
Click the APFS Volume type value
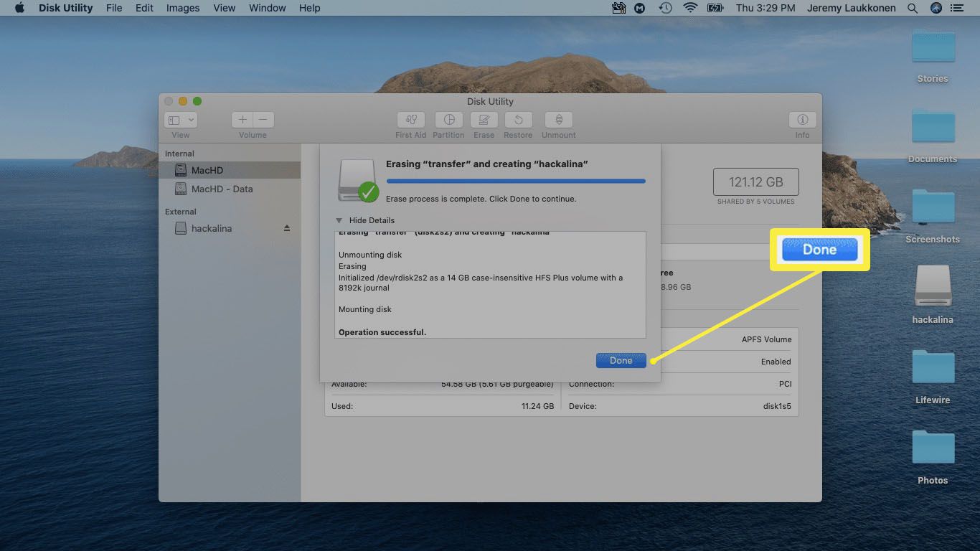click(766, 339)
